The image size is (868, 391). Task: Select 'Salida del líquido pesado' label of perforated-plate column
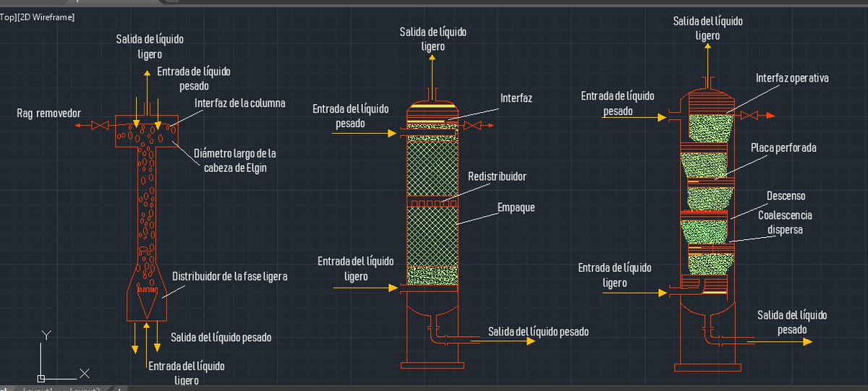click(x=792, y=322)
